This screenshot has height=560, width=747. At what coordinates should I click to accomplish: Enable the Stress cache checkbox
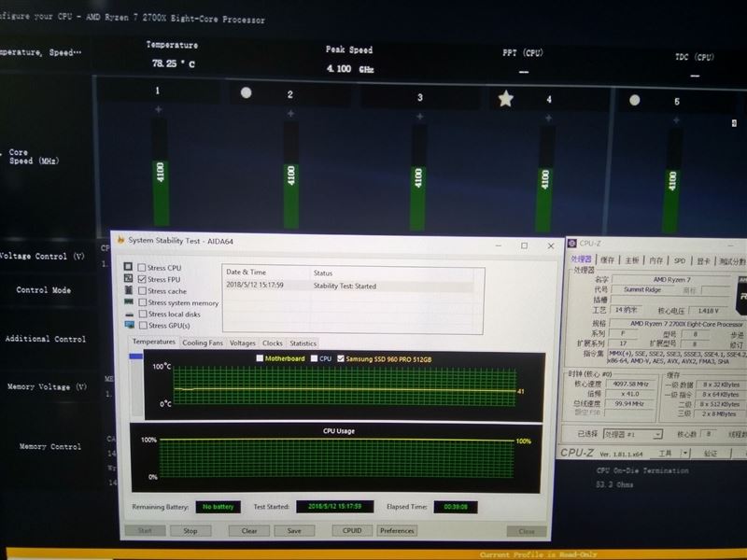tap(142, 290)
